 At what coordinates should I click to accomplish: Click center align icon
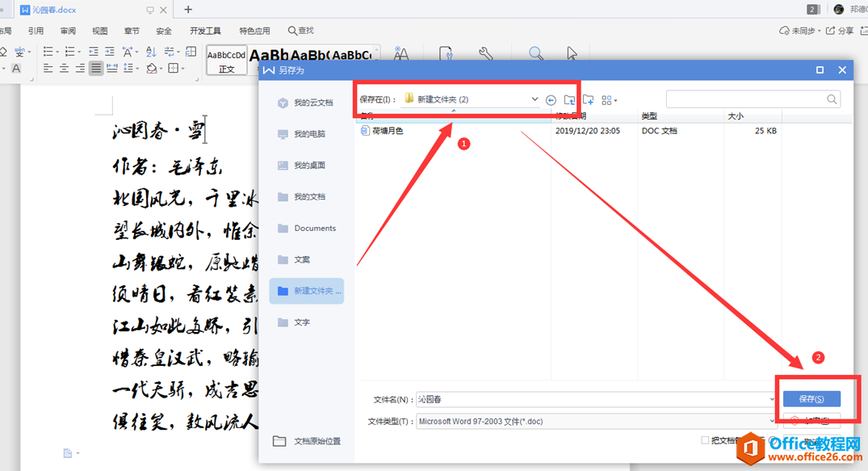tap(65, 68)
